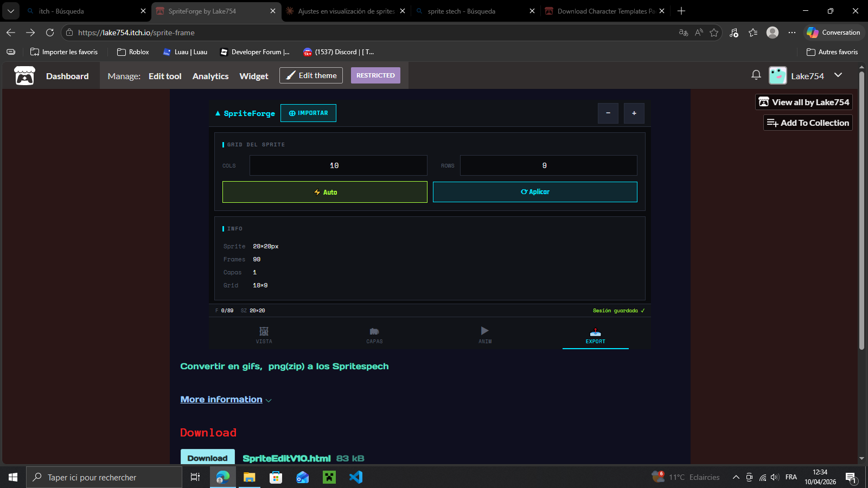
Task: View site information lock icon
Action: 69,33
